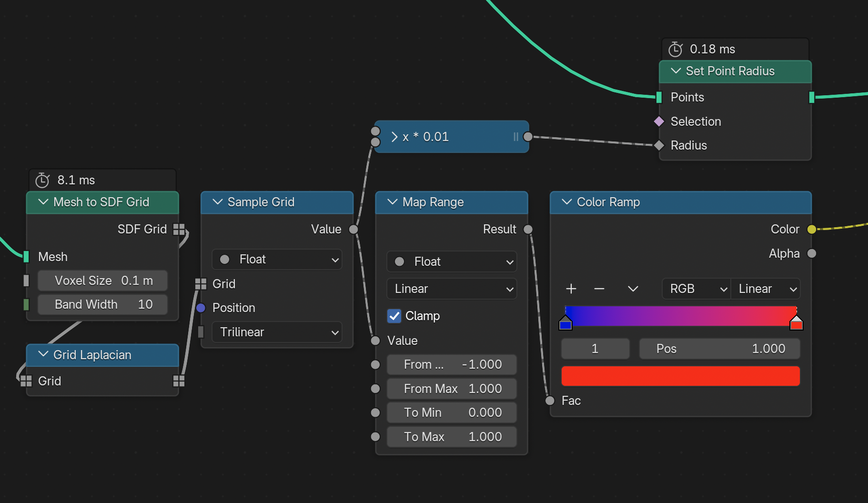Click the Grid Laplacian output grid socket
This screenshot has height=503, width=868.
tap(179, 381)
